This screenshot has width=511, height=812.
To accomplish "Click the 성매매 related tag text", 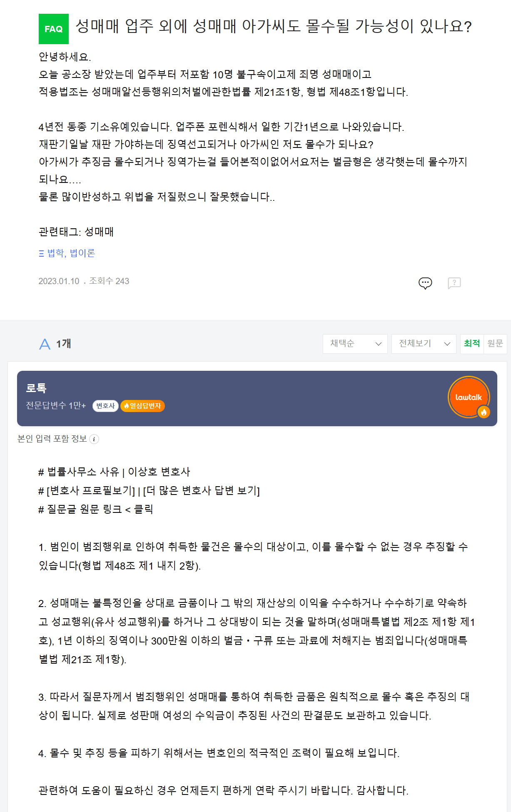I will tap(99, 232).
